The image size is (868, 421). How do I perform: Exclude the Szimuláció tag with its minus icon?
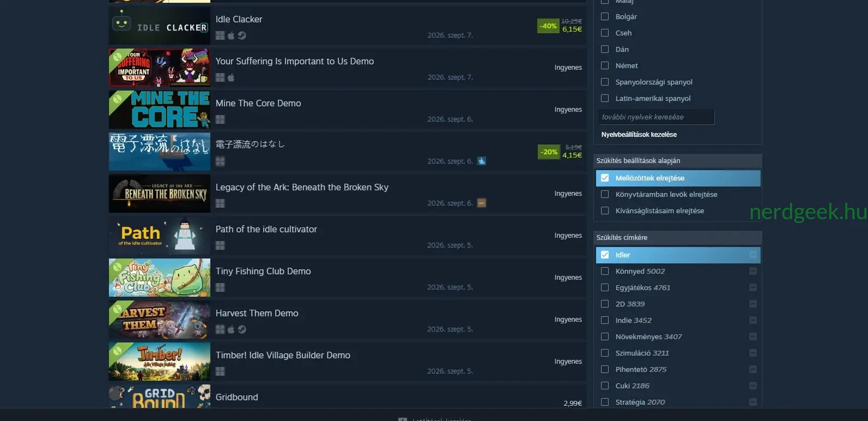(753, 353)
